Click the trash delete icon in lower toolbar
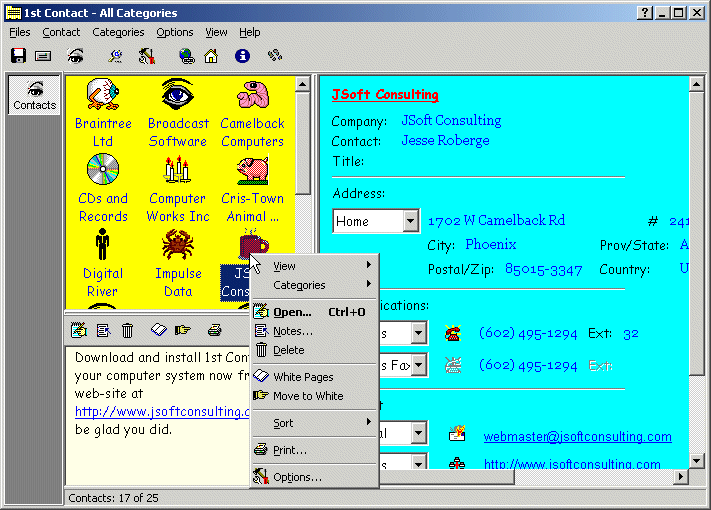The height and width of the screenshot is (510, 711). [127, 330]
